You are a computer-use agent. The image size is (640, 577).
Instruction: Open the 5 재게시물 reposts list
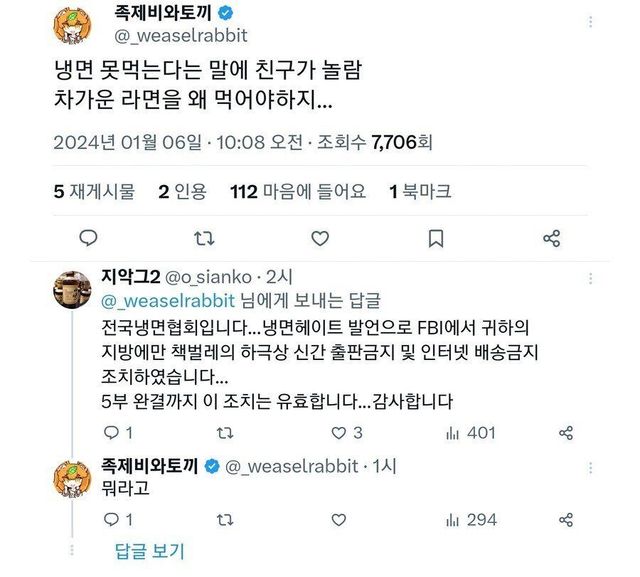point(93,191)
